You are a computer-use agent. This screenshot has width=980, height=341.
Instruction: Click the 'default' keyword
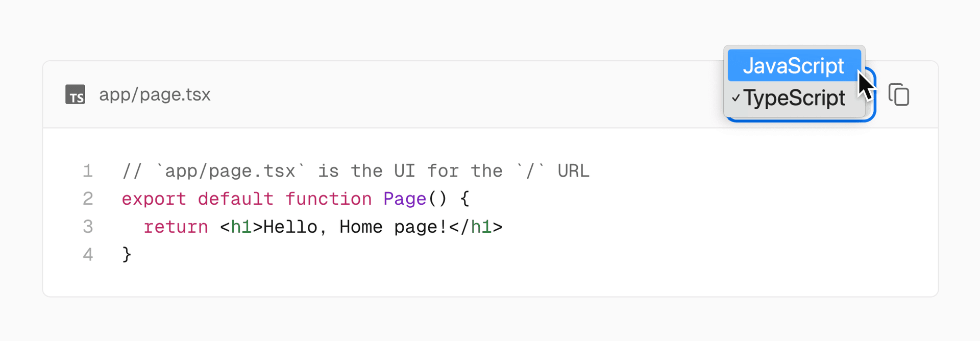235,199
